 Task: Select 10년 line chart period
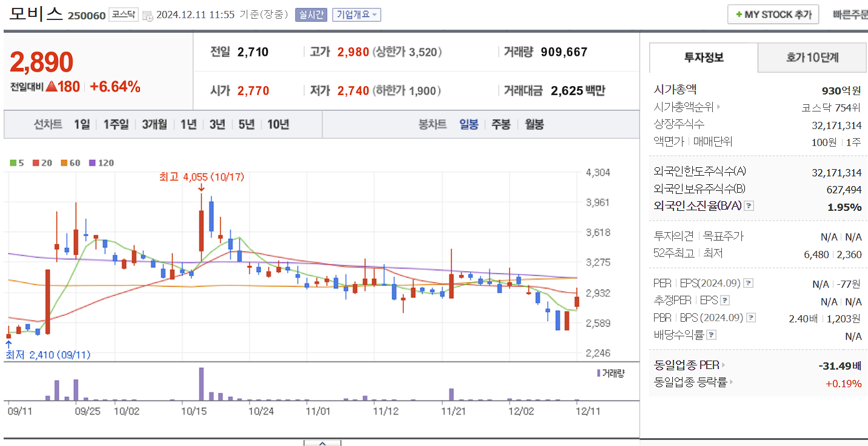point(278,124)
